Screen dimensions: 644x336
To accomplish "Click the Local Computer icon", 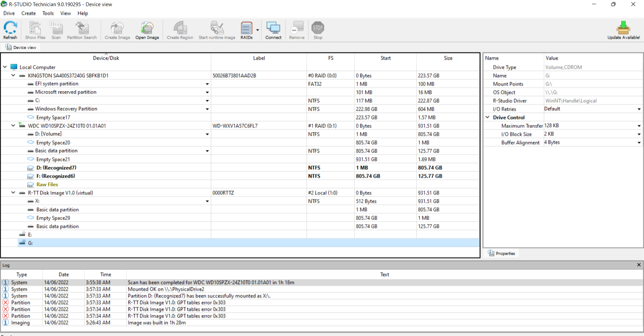I will 14,67.
